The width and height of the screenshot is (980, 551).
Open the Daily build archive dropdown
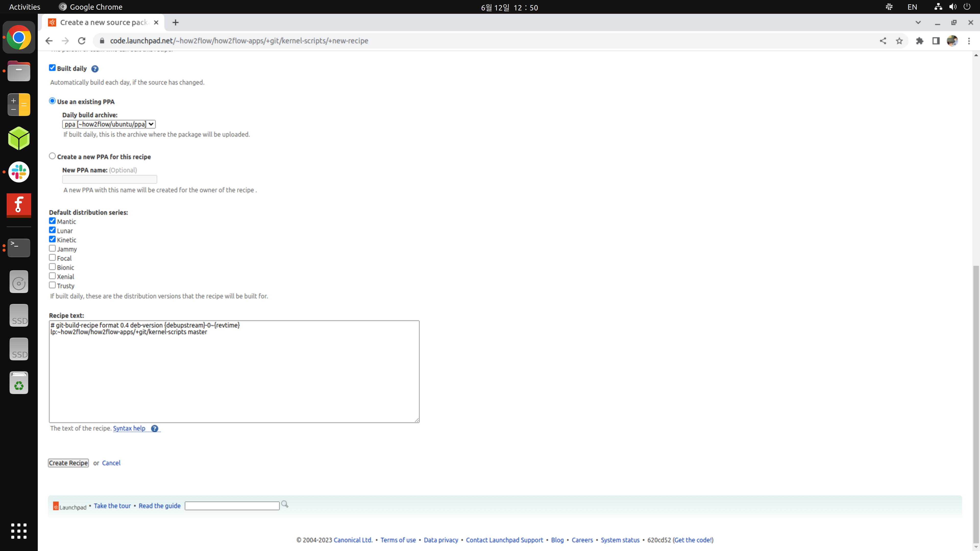pyautogui.click(x=109, y=124)
